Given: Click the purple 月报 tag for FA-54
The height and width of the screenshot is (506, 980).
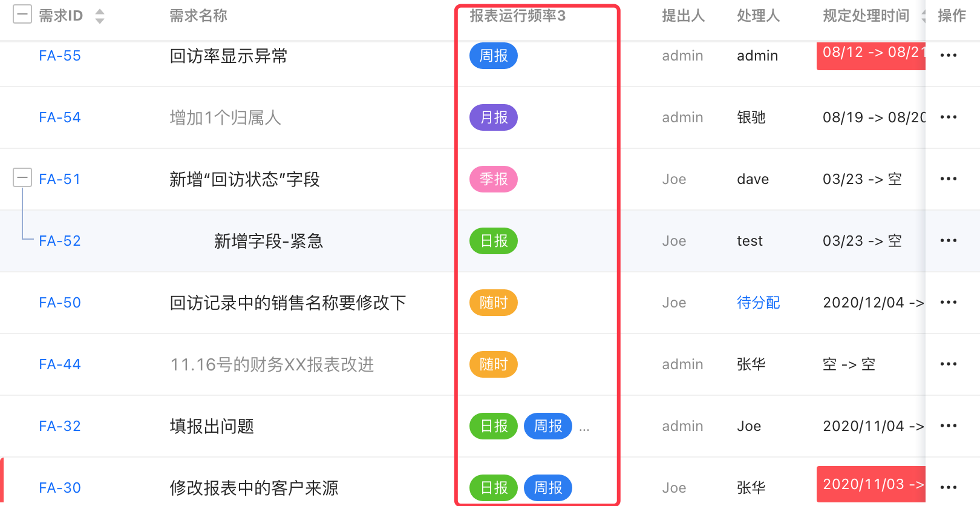Looking at the screenshot, I should pos(494,117).
